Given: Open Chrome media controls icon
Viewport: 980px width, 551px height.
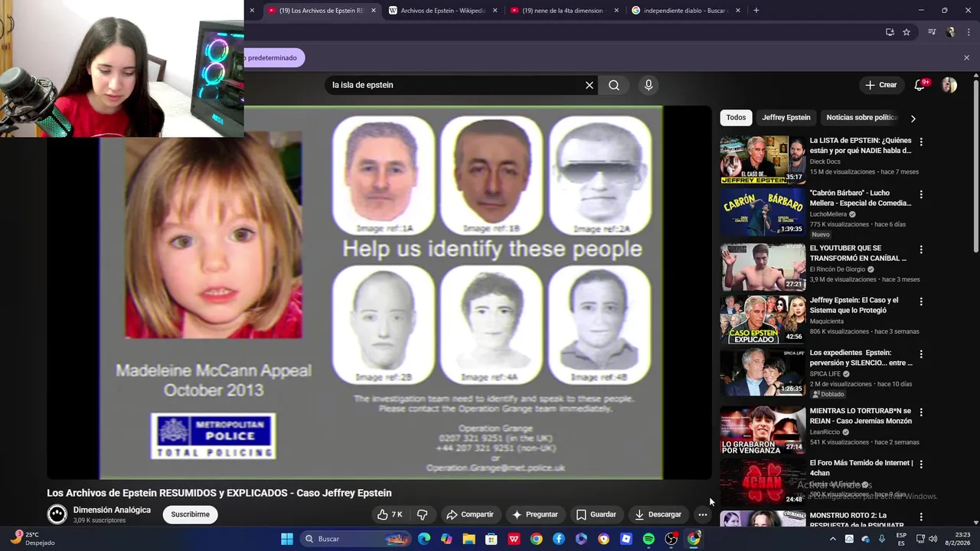Looking at the screenshot, I should click(x=932, y=32).
